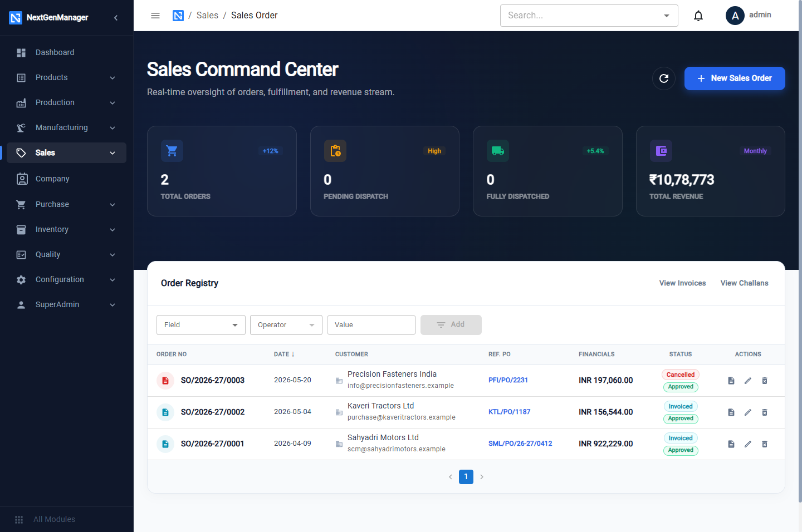
Task: View document for order SO/2026-27/0002
Action: tap(731, 412)
